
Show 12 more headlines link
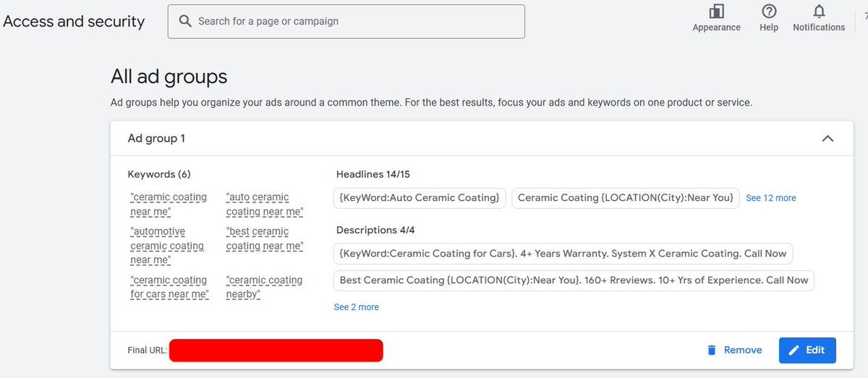[771, 198]
